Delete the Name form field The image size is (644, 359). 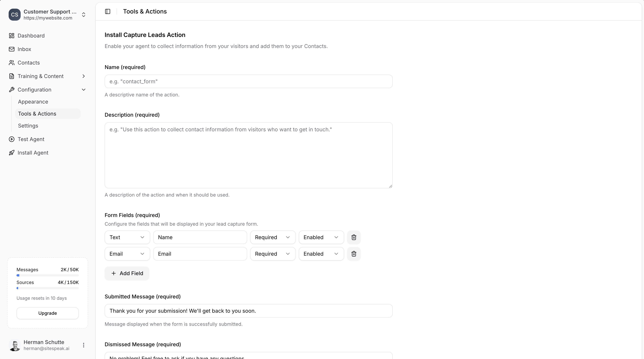click(x=354, y=237)
